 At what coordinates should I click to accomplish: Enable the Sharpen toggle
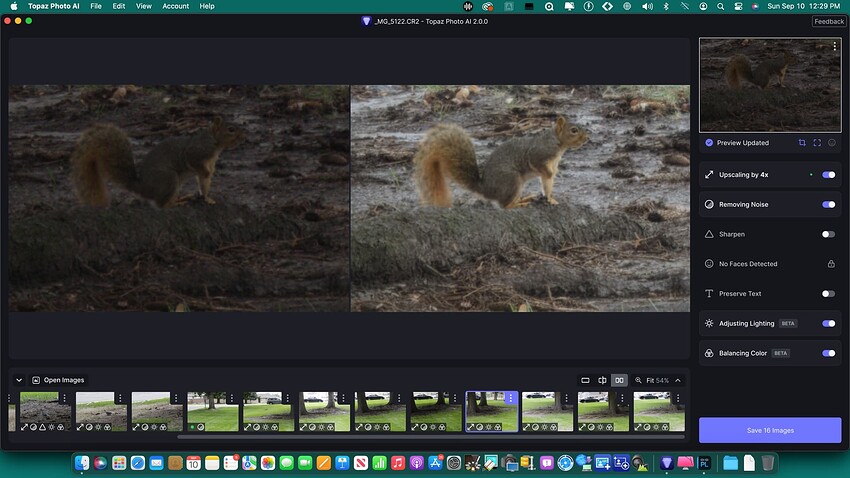click(828, 234)
